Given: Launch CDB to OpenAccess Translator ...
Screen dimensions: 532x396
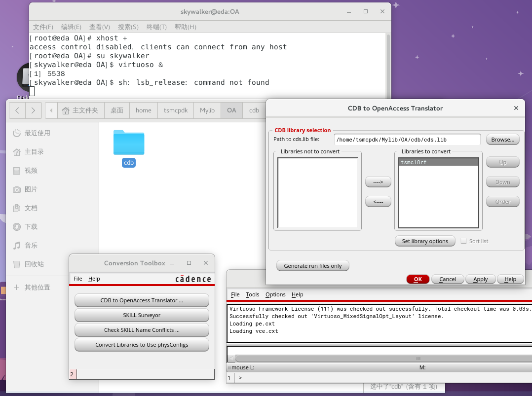Looking at the screenshot, I should coord(142,300).
